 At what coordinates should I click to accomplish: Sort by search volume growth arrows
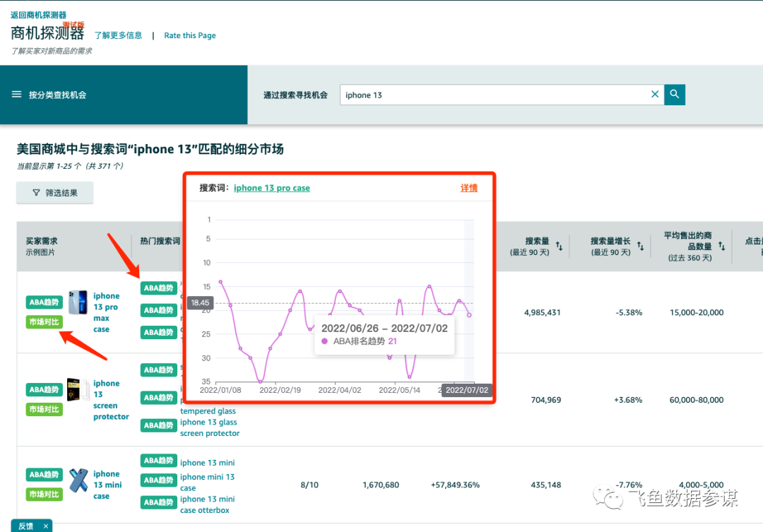pyautogui.click(x=640, y=247)
